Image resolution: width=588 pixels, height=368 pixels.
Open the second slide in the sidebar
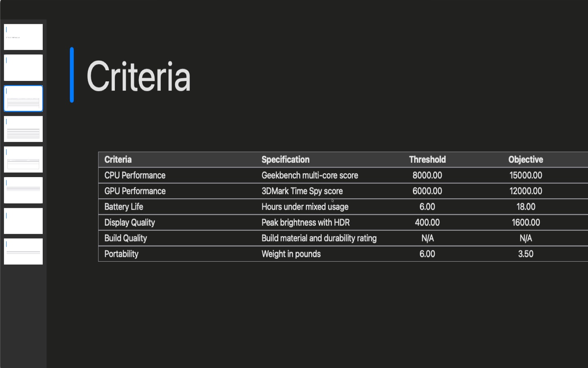point(23,67)
